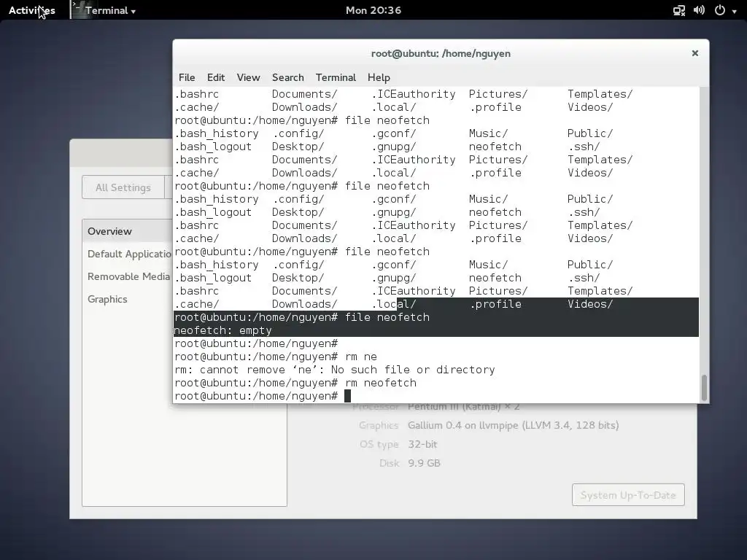Screen dimensions: 747x560
Task: Open the File menu in terminal
Action: click(x=187, y=77)
